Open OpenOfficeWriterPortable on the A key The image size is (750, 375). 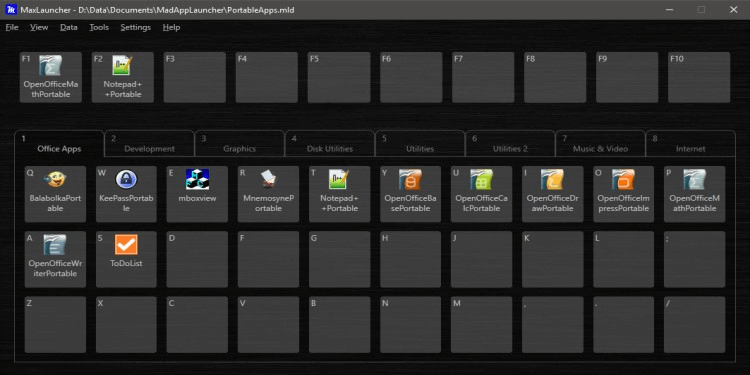click(x=55, y=259)
